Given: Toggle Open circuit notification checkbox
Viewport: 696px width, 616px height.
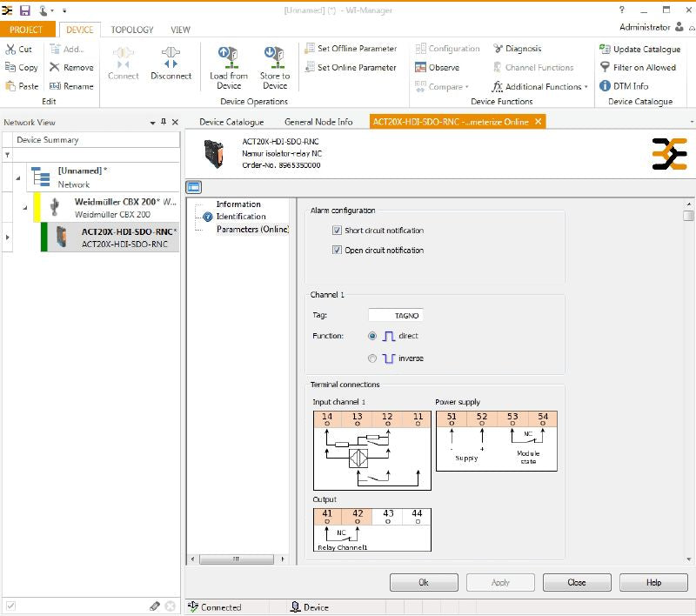Looking at the screenshot, I should (337, 251).
